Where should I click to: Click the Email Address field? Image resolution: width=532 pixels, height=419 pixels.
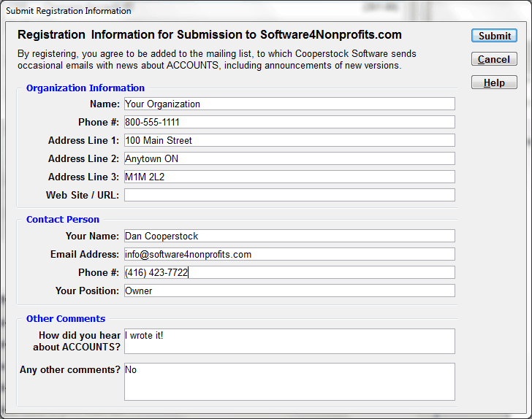[289, 254]
